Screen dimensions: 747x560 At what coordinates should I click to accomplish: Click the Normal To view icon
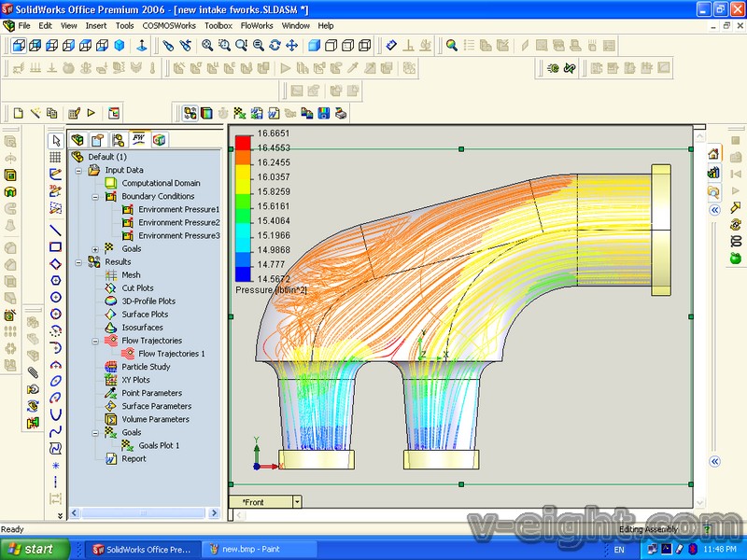click(x=142, y=45)
